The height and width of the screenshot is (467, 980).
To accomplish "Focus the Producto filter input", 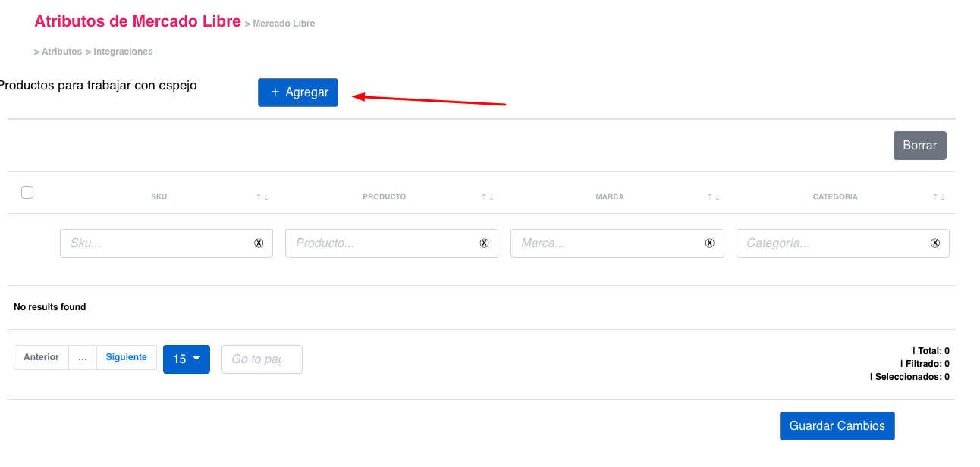I will click(x=391, y=243).
